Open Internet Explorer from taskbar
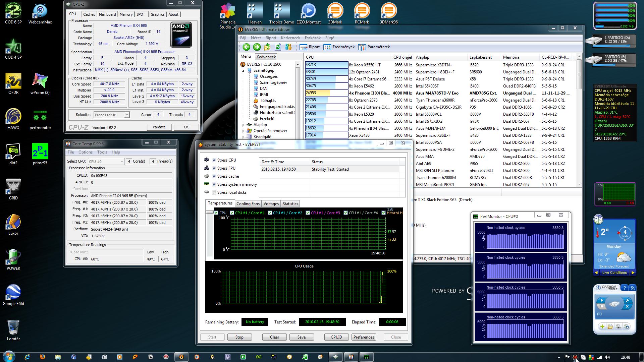This screenshot has height=362, width=644. point(27,357)
